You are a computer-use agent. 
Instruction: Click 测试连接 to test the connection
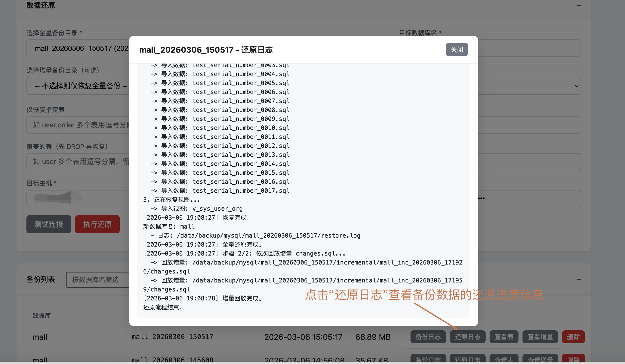point(48,224)
